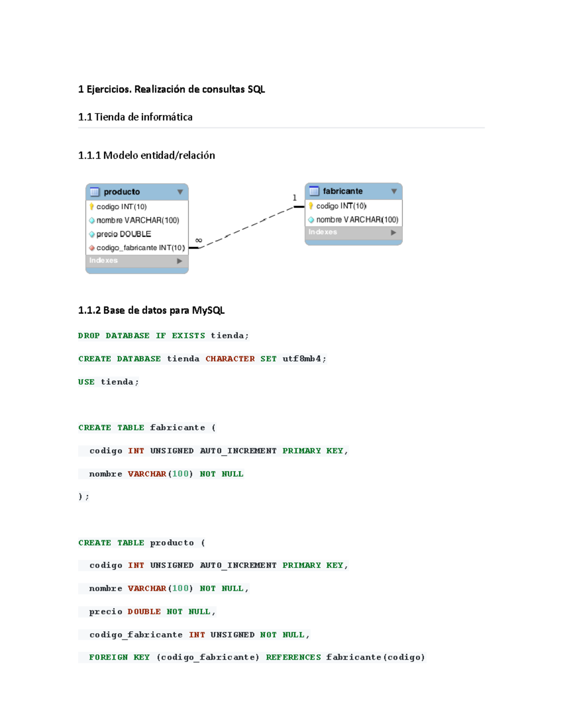The image size is (563, 728).
Task: Select the primary key icon beside codigo in producto
Action: point(92,205)
